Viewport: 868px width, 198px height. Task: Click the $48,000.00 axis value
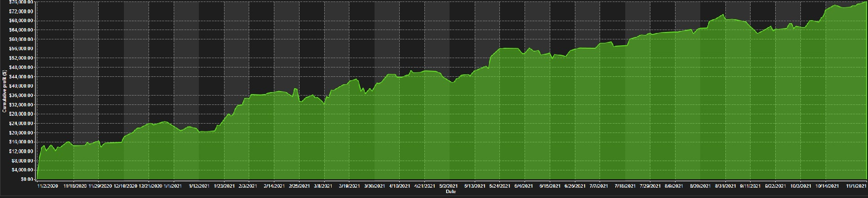point(21,67)
